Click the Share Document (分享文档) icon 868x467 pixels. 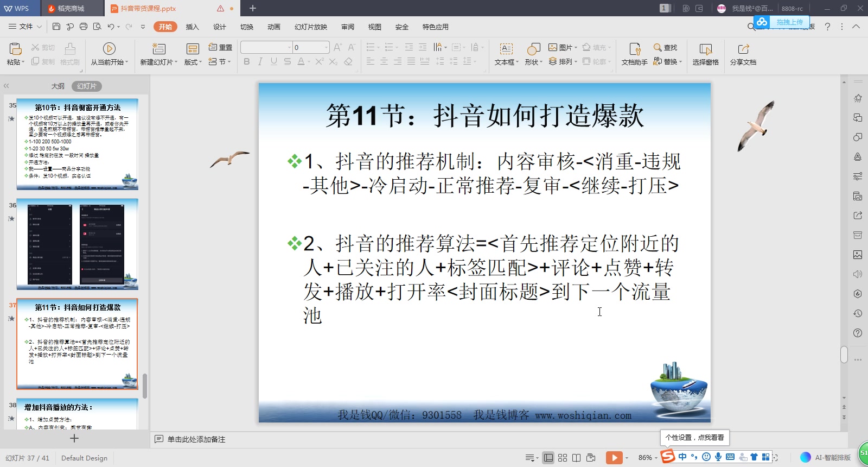click(x=743, y=49)
